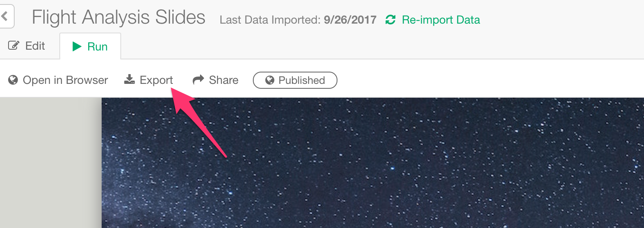The height and width of the screenshot is (228, 644).
Task: Open slides in browser via text label
Action: (x=65, y=80)
